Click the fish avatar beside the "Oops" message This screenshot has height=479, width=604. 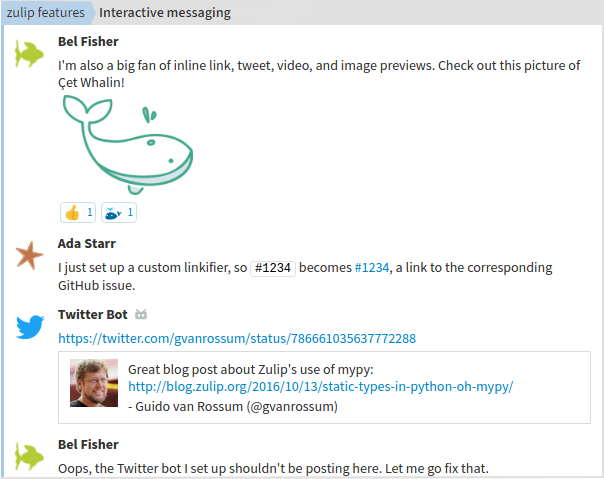click(31, 456)
